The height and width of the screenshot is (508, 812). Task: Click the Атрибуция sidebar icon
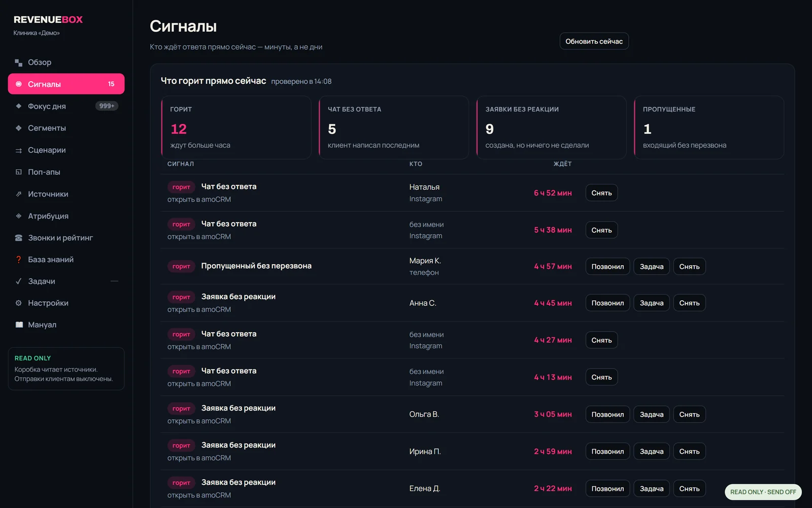point(19,216)
